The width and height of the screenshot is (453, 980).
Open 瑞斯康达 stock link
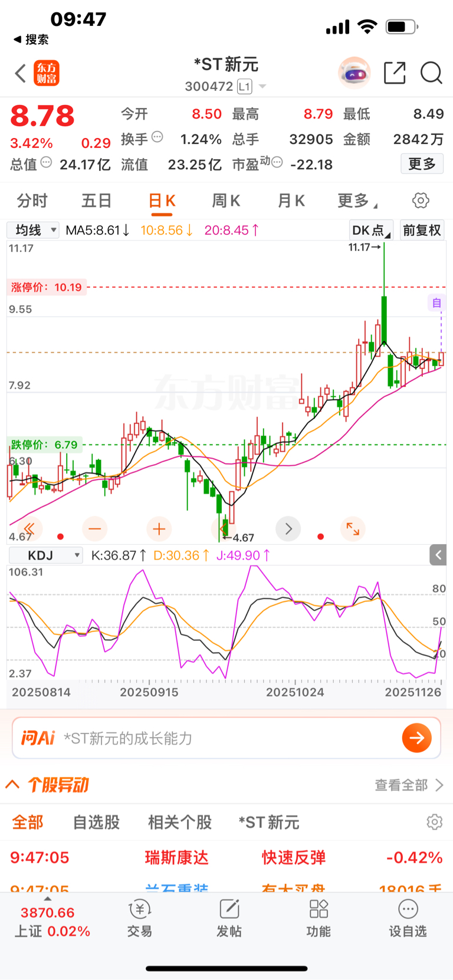click(x=177, y=857)
